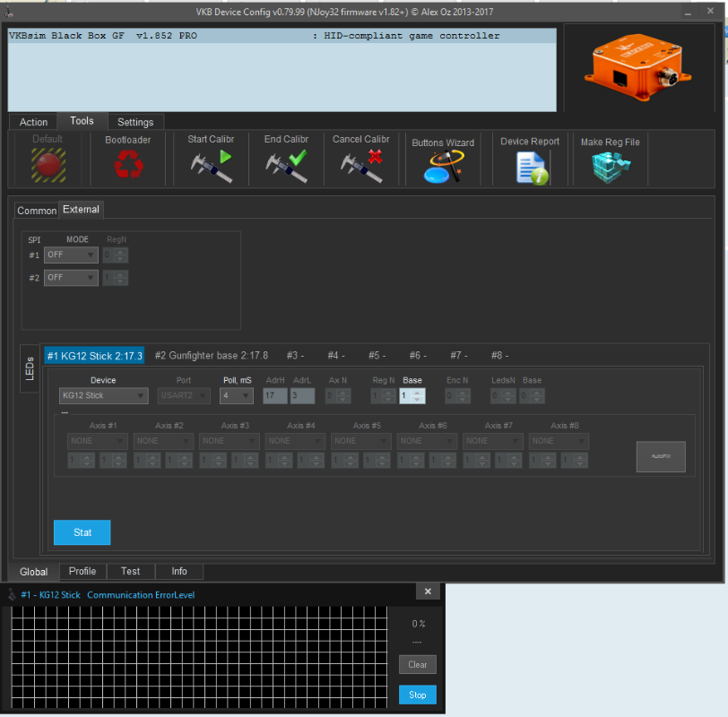Start calibration with Start Calibr icon
The width and height of the screenshot is (728, 717).
[x=211, y=166]
